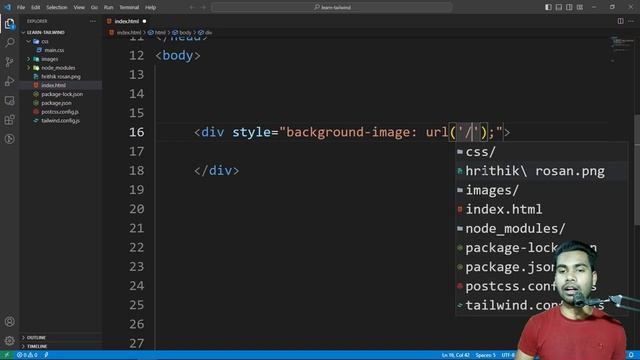This screenshot has height=360, width=640.
Task: Open postcss.config.js in explorer
Action: 61,112
